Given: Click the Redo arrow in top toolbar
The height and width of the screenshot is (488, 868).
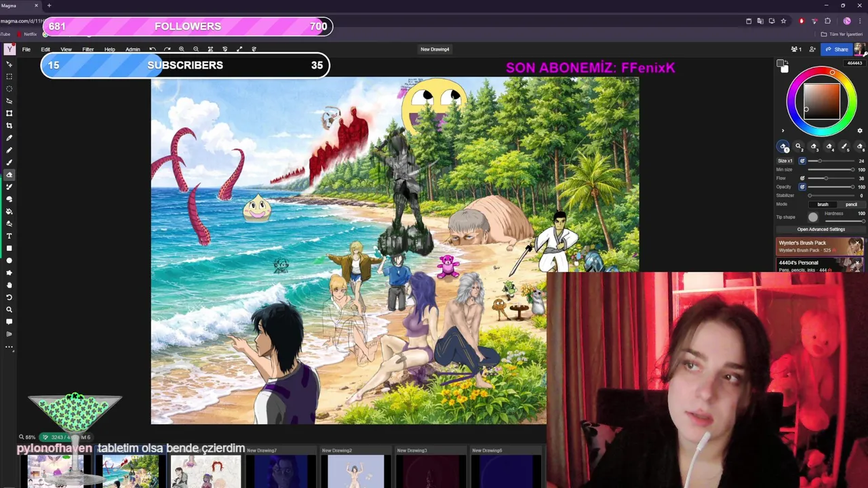Looking at the screenshot, I should click(167, 49).
